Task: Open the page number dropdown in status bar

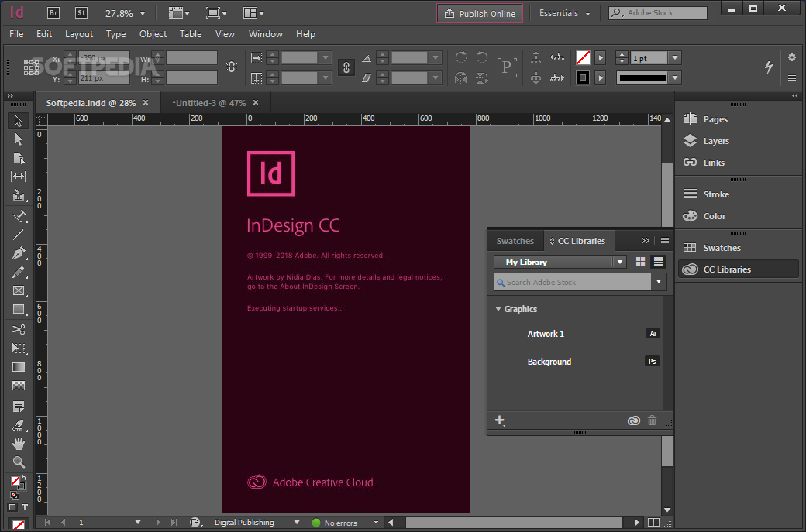Action: coord(138,522)
